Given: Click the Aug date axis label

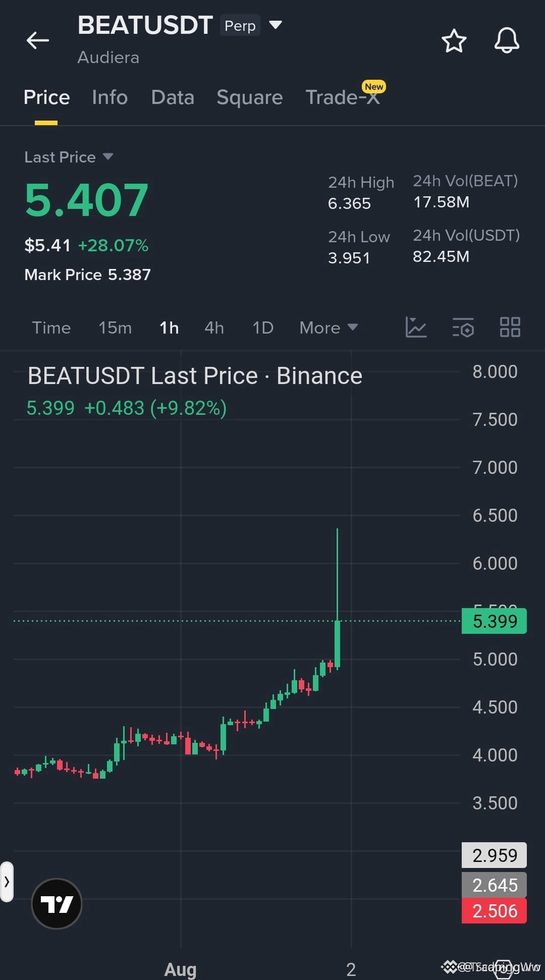Looking at the screenshot, I should [180, 969].
